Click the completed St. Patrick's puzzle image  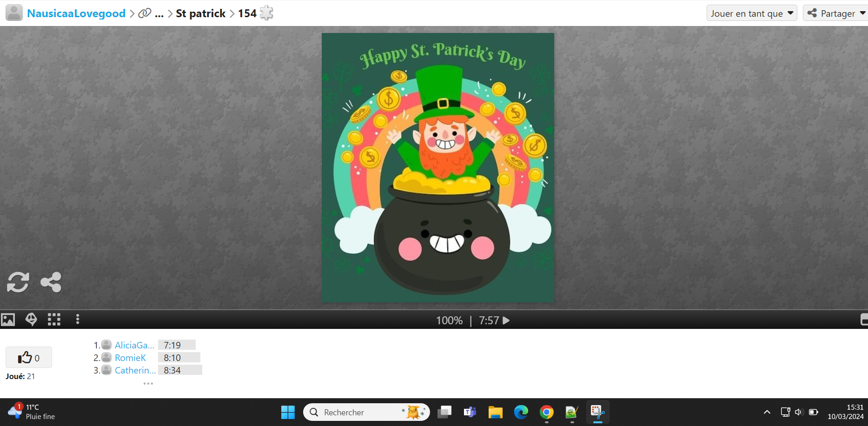click(x=438, y=168)
